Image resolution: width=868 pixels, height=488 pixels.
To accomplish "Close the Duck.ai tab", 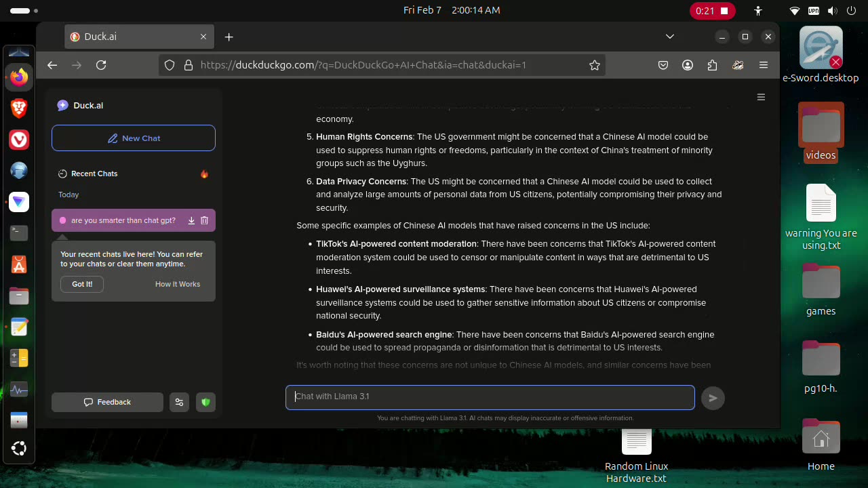I will (x=203, y=37).
